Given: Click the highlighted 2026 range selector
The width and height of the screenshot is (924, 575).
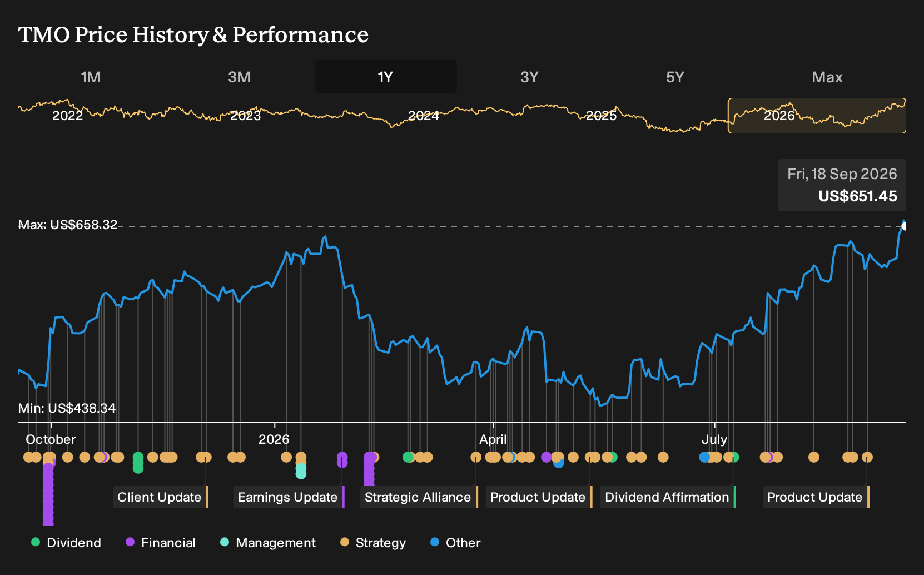Looking at the screenshot, I should click(817, 116).
